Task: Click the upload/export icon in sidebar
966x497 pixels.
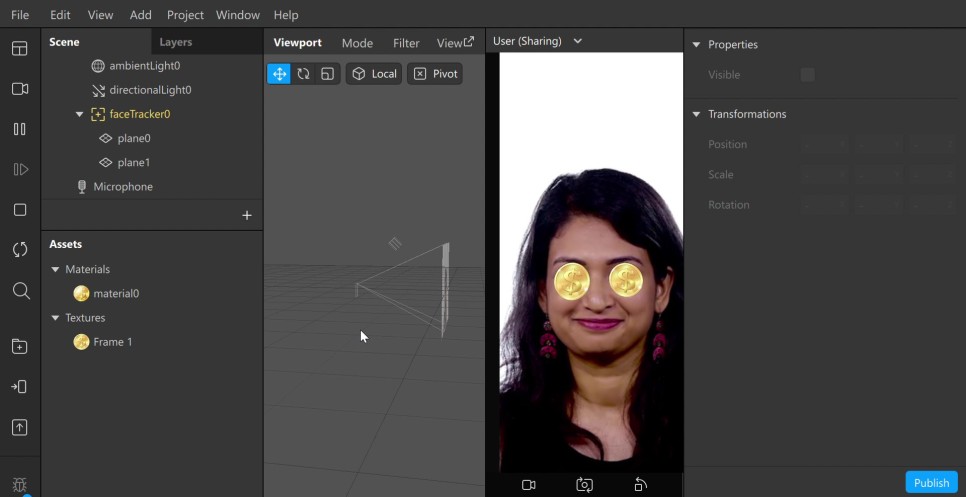Action: point(20,427)
